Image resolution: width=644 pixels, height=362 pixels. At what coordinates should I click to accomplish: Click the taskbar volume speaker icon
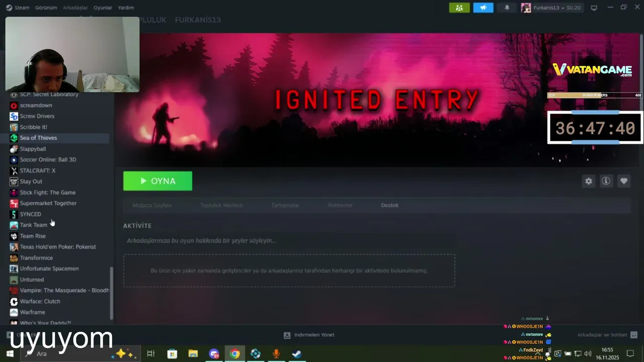point(587,354)
